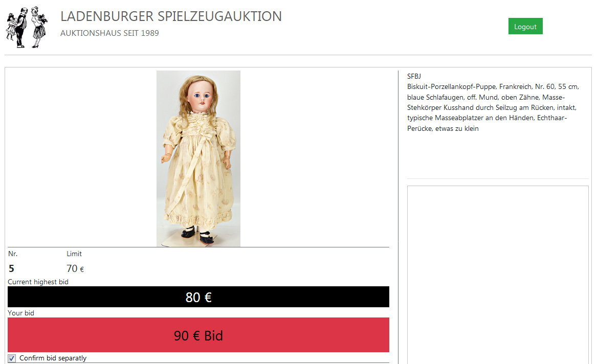Click inside the empty message panel
The width and height of the screenshot is (598, 364).
498,275
